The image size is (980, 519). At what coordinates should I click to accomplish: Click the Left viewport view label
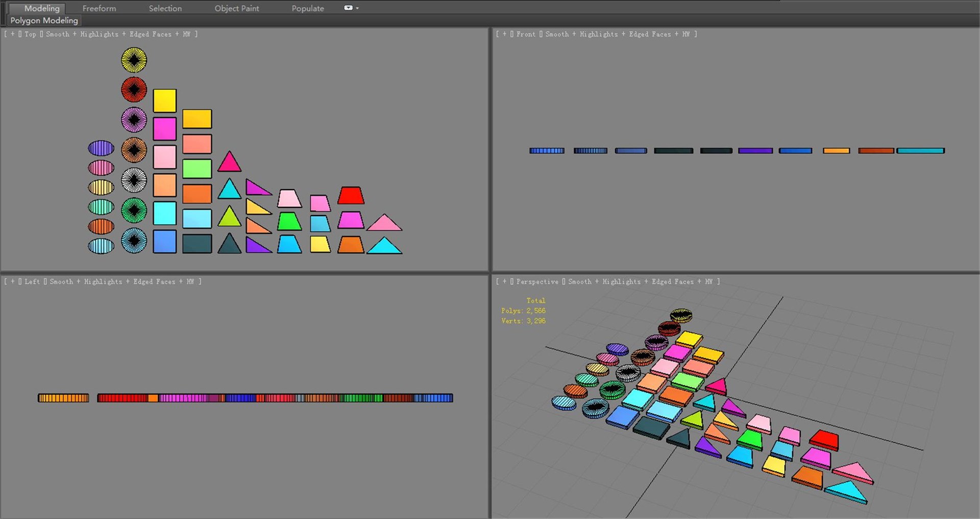click(x=32, y=281)
